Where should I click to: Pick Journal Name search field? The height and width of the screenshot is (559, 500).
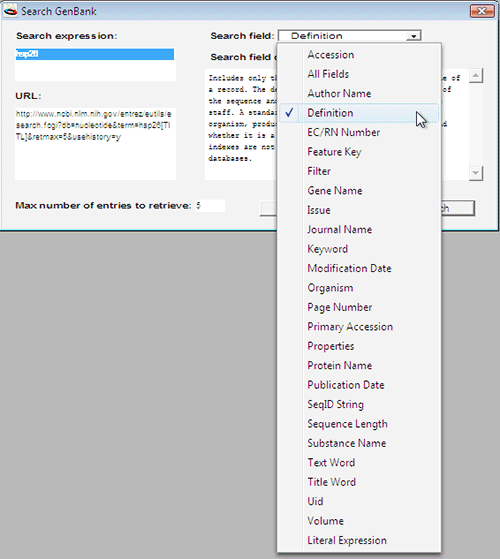pyautogui.click(x=359, y=230)
